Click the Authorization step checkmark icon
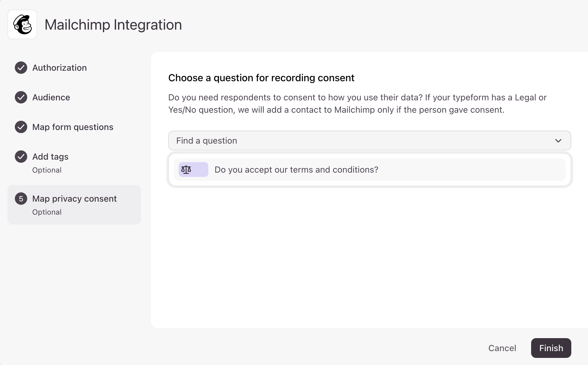588x365 pixels. point(21,68)
